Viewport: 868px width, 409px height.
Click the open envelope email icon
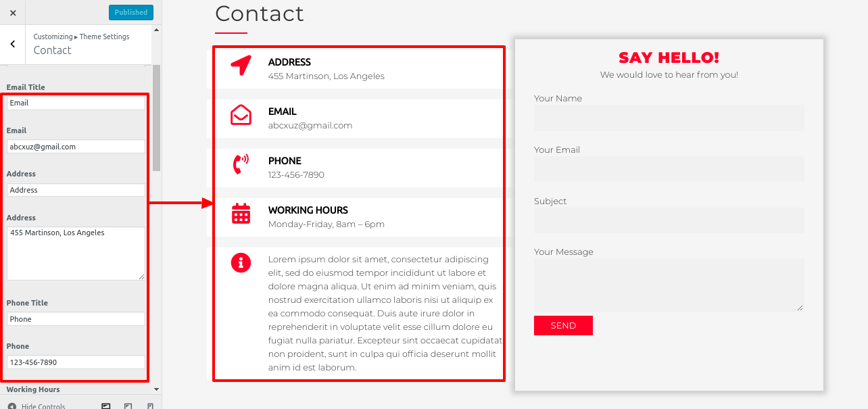click(x=241, y=115)
